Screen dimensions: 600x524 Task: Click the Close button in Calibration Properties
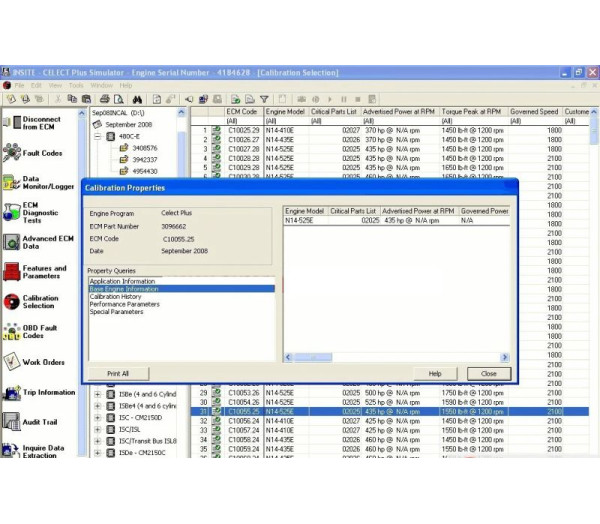[x=488, y=373]
